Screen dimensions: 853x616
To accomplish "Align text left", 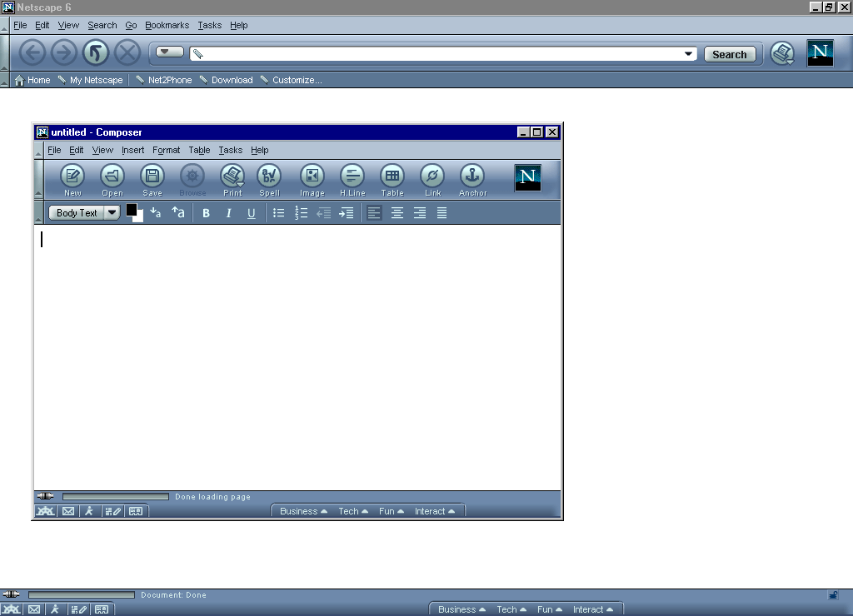I will point(374,212).
